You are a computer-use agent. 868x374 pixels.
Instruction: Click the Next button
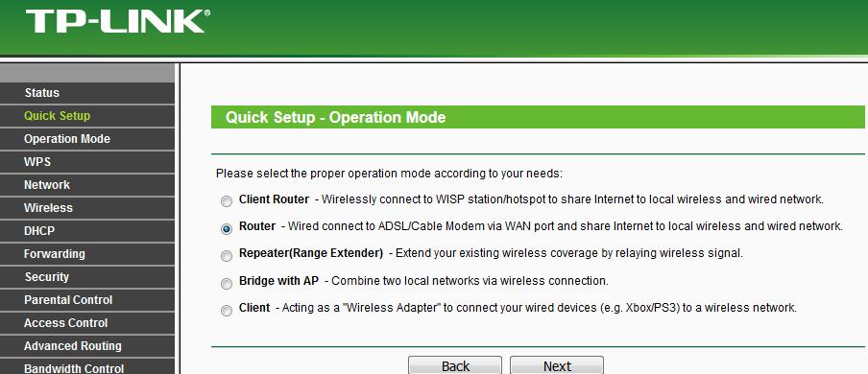point(556,365)
